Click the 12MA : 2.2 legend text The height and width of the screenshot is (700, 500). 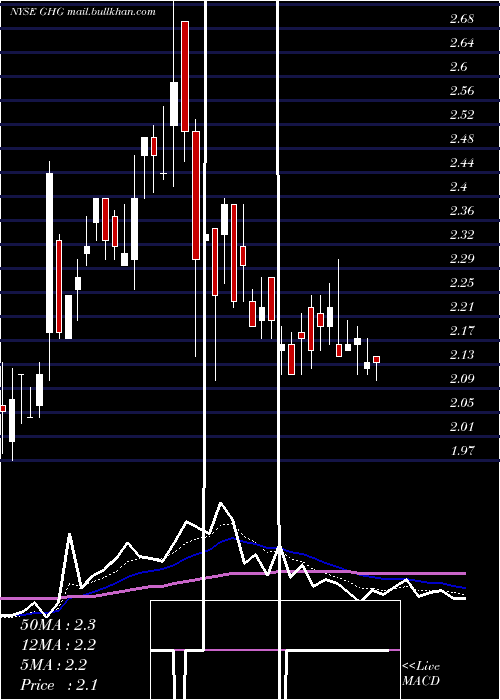pyautogui.click(x=58, y=645)
